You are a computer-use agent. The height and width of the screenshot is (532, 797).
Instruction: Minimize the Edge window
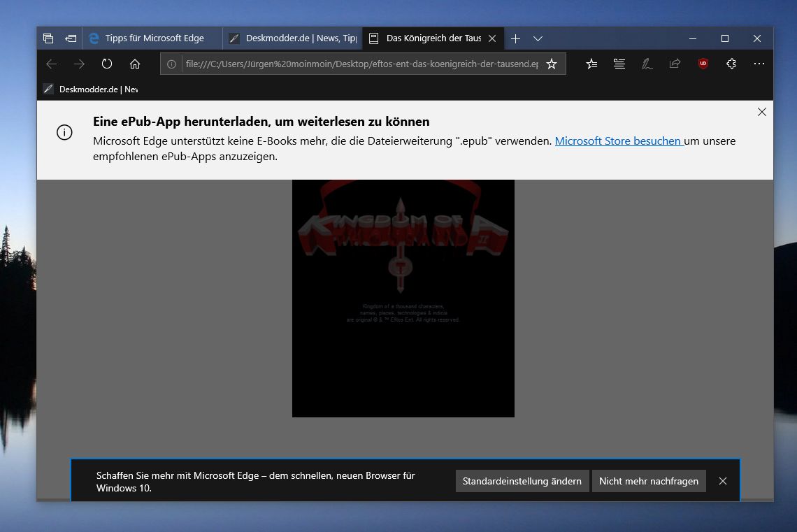tap(693, 38)
